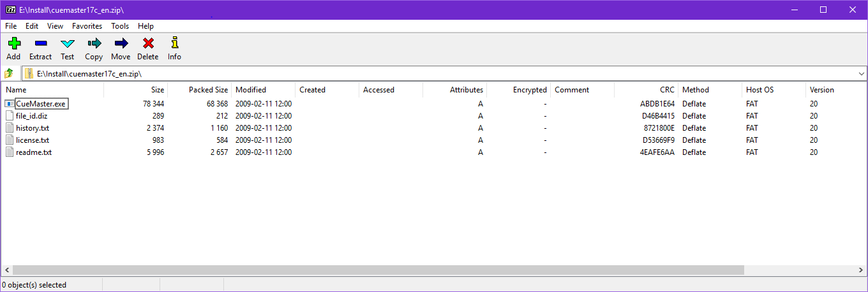Click the CRC value D53669F9
The image size is (868, 292).
pyautogui.click(x=658, y=140)
